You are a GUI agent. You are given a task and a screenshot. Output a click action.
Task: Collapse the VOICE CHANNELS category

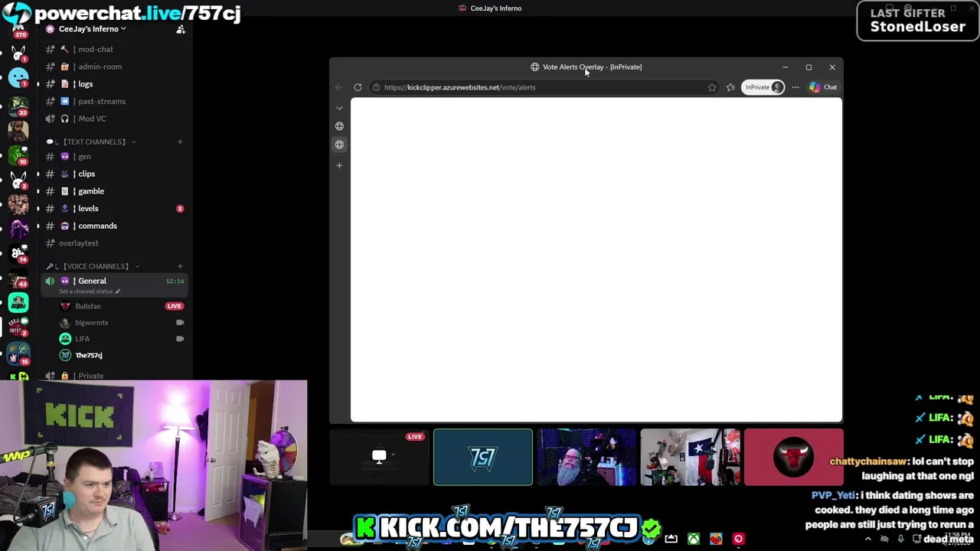[95, 266]
